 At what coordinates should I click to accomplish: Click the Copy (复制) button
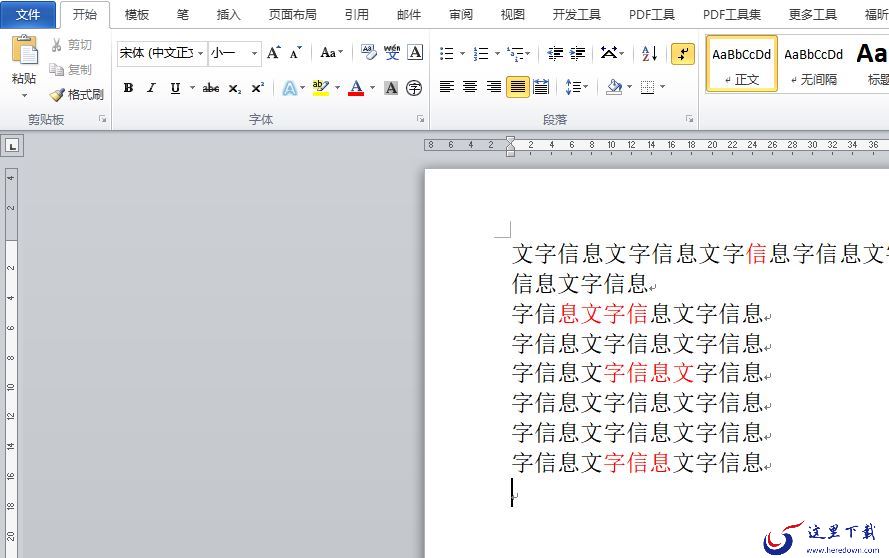click(71, 69)
